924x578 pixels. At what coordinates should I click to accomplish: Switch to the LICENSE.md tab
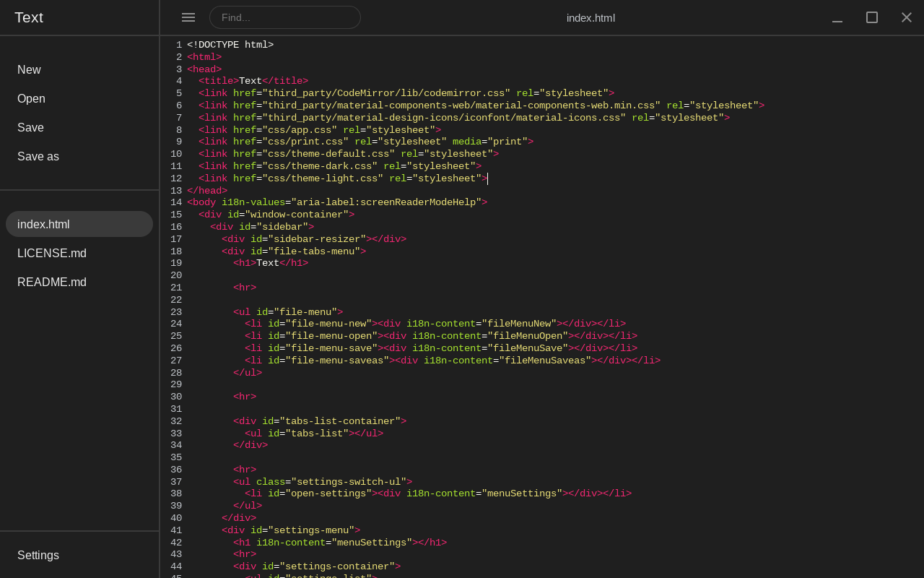52,254
